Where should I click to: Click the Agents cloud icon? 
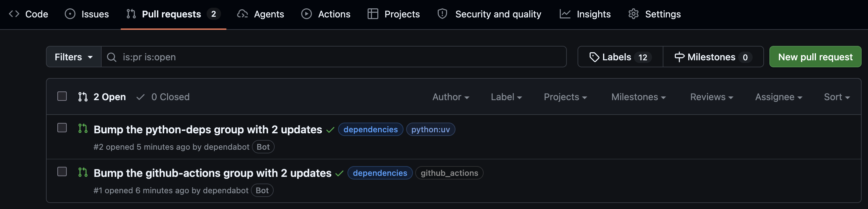(242, 14)
